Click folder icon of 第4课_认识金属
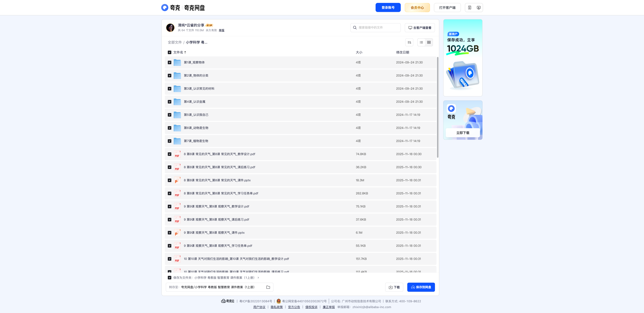 click(x=177, y=102)
